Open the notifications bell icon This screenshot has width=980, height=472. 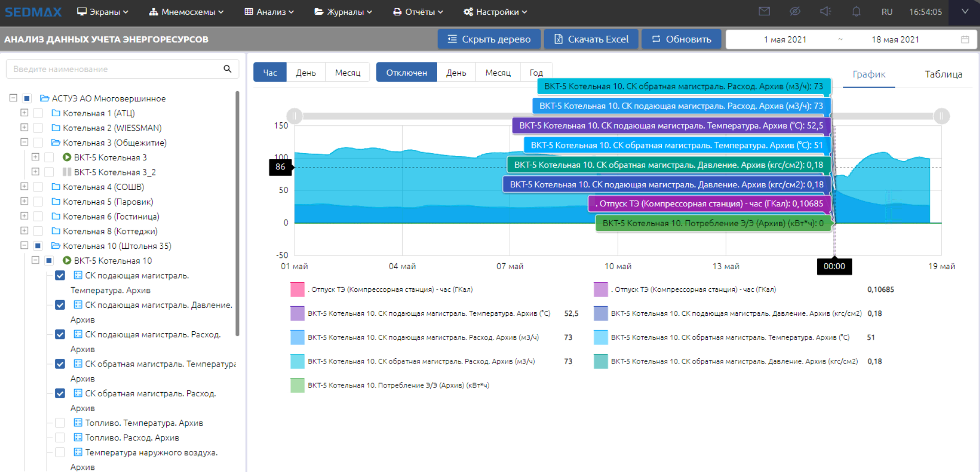856,11
